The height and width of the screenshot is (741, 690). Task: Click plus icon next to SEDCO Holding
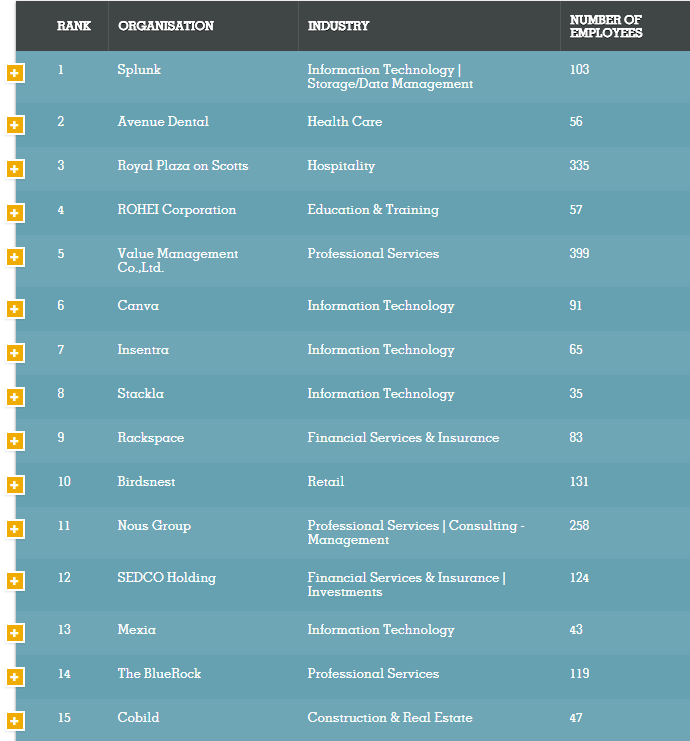[15, 581]
